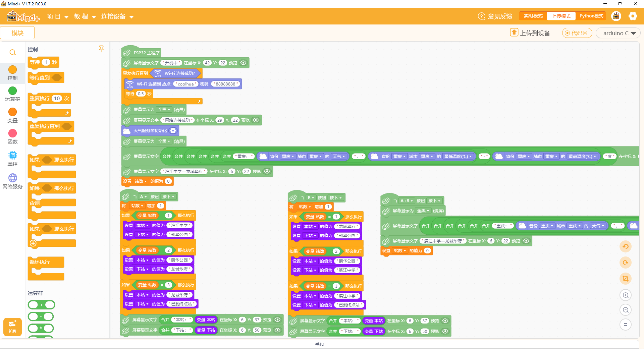The image size is (644, 349).
Task: Open the Extensions (扩展) panel icon
Action: (12, 327)
